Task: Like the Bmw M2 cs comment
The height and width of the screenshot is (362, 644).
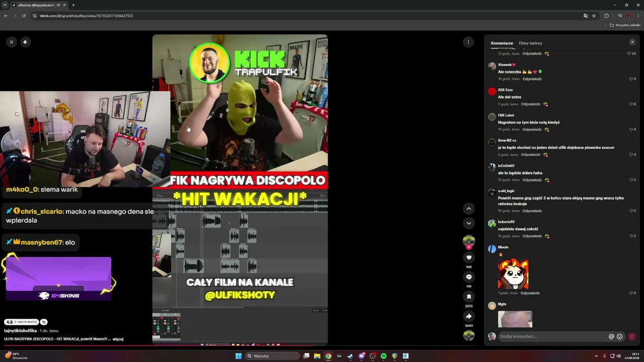Action: pyautogui.click(x=631, y=154)
